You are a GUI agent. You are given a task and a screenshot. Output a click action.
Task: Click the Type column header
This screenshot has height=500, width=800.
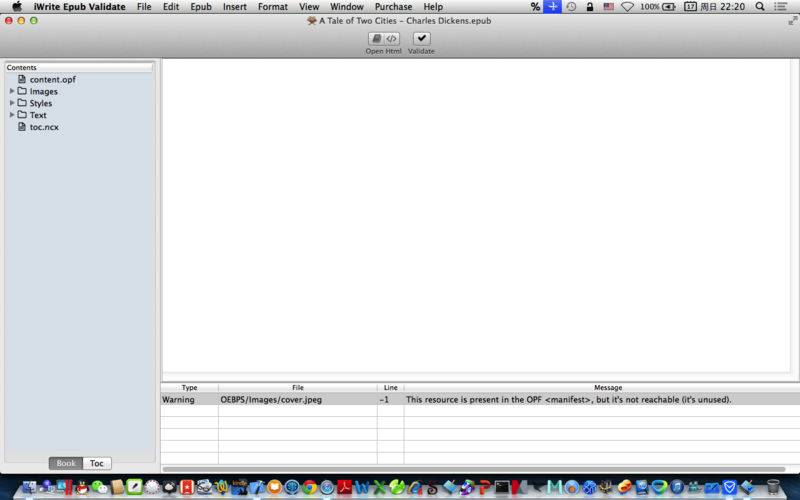(189, 387)
